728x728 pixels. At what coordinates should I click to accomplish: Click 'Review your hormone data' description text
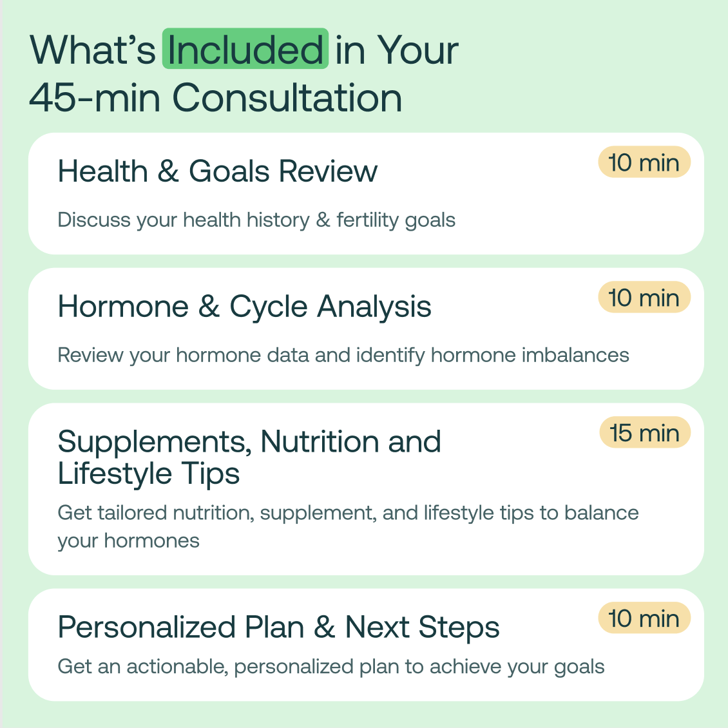pos(343,356)
